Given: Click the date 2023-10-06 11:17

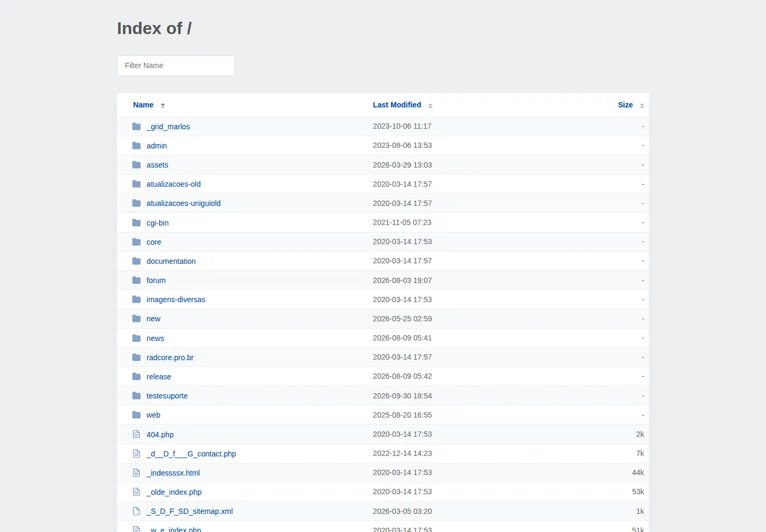Looking at the screenshot, I should click(x=402, y=126).
